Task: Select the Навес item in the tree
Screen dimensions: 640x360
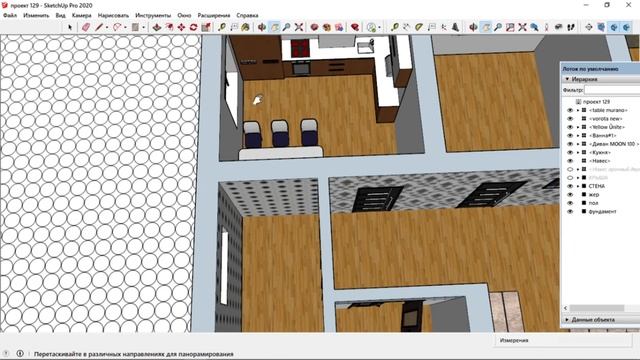Action: (600, 161)
